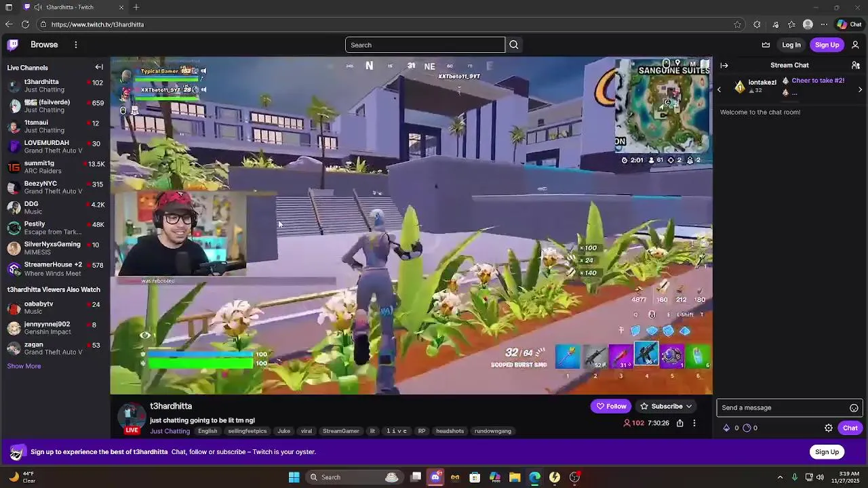Open browser extensions puzzle icon
This screenshot has width=868, height=488.
point(757,24)
